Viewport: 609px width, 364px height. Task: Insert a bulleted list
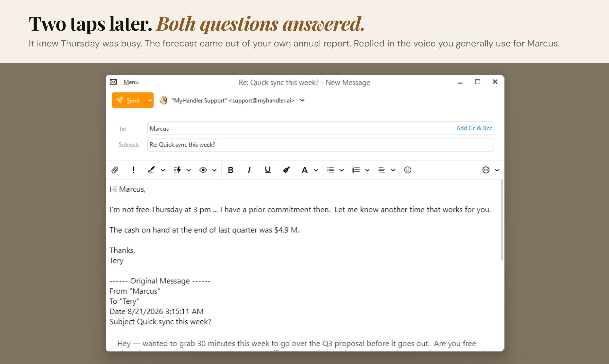(330, 170)
